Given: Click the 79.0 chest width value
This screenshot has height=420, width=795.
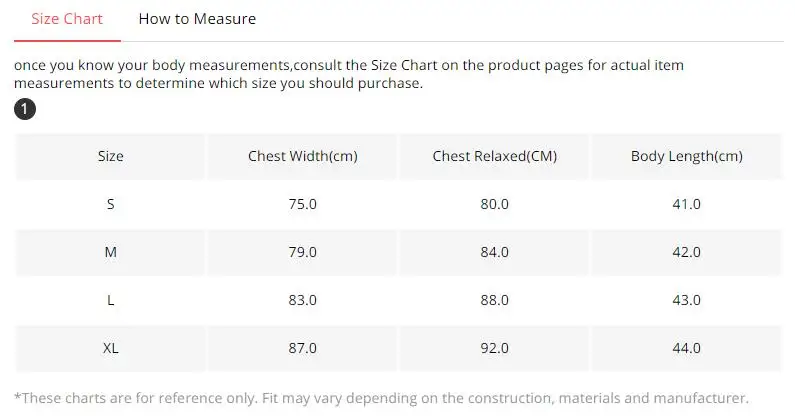Looking at the screenshot, I should (x=302, y=252).
